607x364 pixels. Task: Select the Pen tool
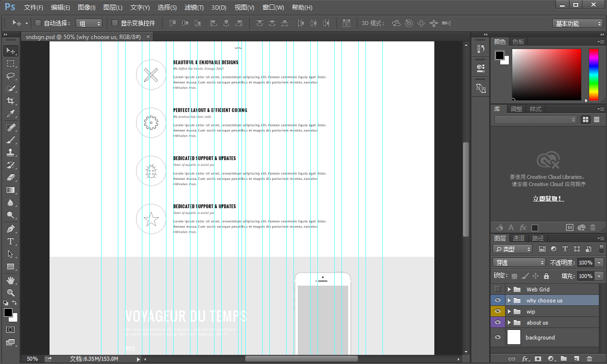click(11, 228)
